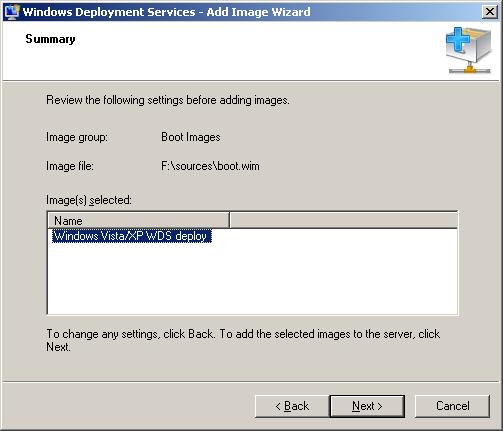503x431 pixels.
Task: Click the F:\sources\boot.wim file path text
Action: tap(210, 166)
